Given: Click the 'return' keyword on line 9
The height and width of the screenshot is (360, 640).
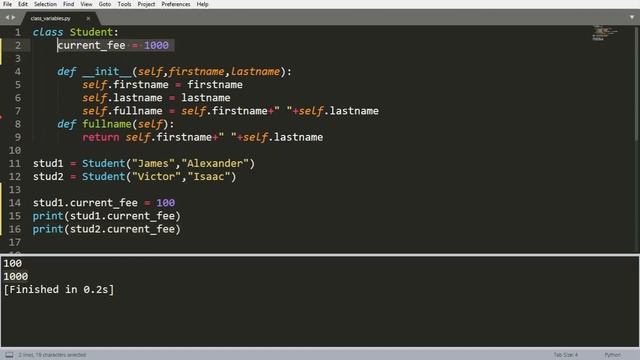Looking at the screenshot, I should (101, 137).
